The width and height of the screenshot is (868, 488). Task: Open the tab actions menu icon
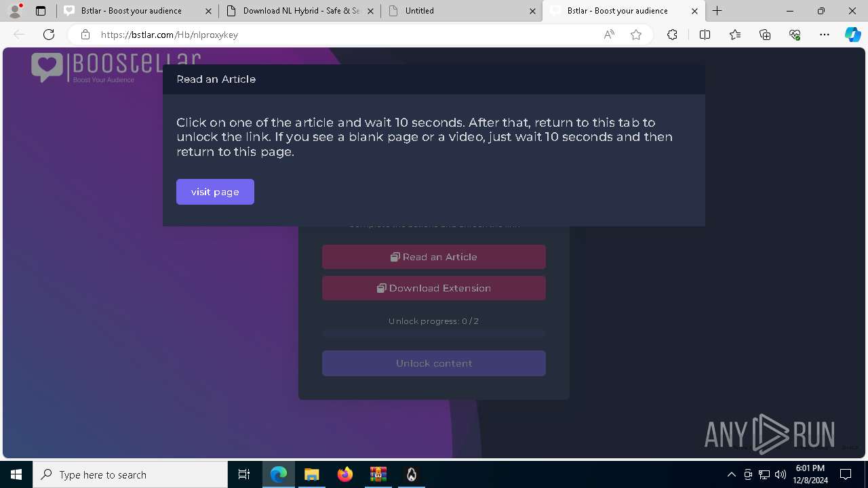(x=41, y=11)
